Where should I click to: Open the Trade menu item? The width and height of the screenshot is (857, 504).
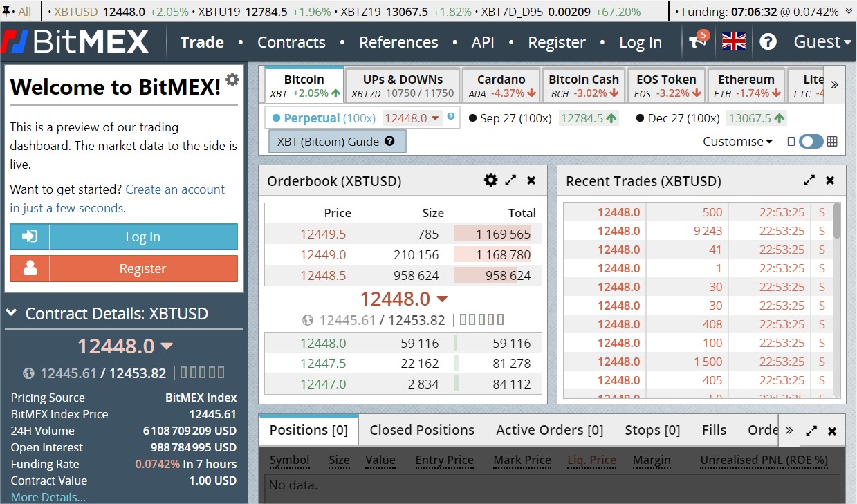click(202, 42)
